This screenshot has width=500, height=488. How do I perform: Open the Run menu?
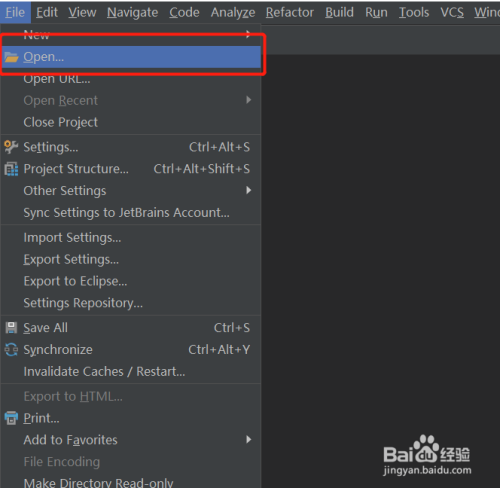[x=376, y=12]
